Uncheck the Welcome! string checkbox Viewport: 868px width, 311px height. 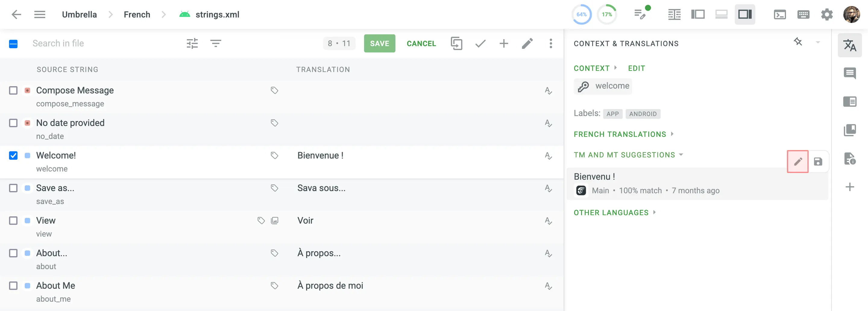(x=13, y=155)
